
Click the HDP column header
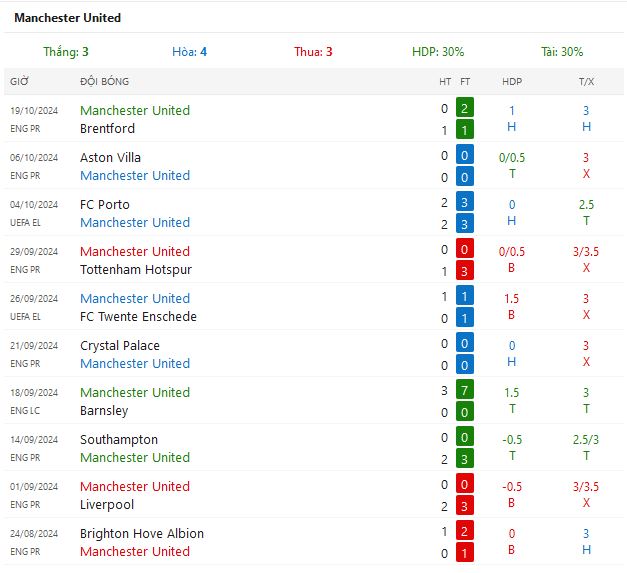pos(512,82)
